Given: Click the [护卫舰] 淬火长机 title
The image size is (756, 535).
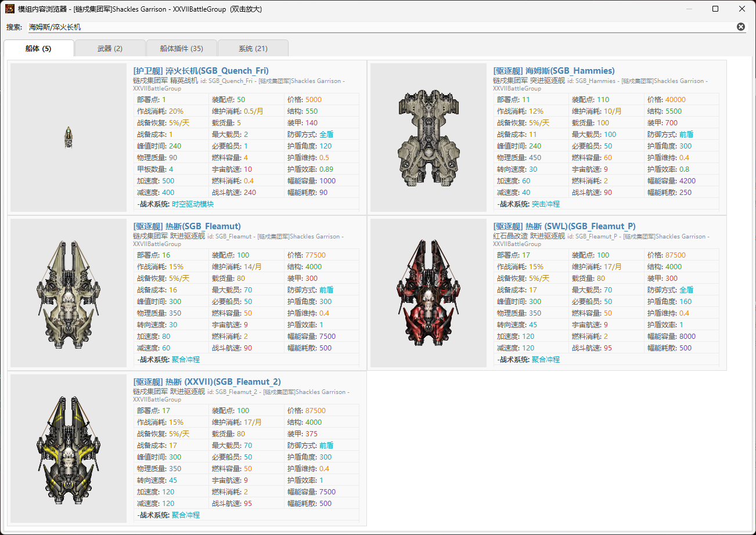Looking at the screenshot, I should click(x=200, y=71).
